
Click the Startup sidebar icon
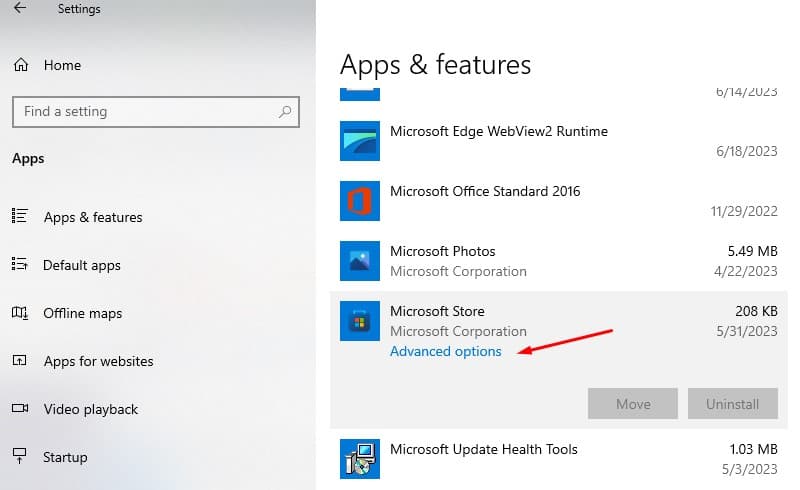(x=19, y=456)
